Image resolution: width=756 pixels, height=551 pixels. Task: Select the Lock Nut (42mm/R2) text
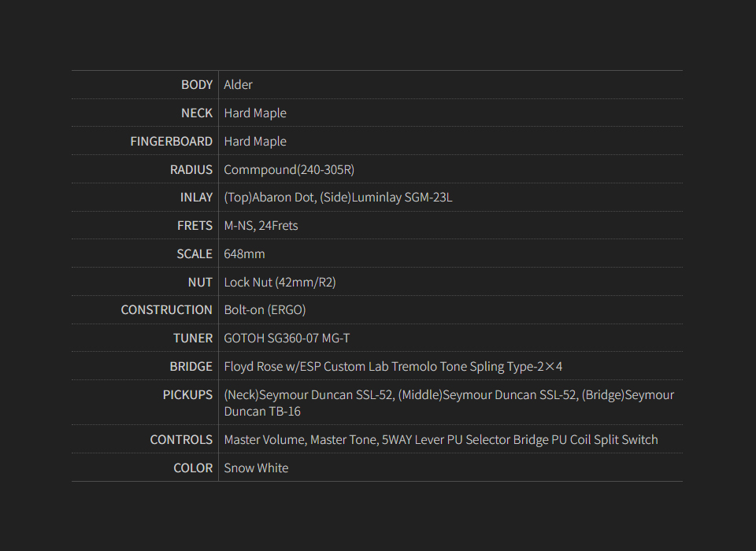click(x=280, y=283)
